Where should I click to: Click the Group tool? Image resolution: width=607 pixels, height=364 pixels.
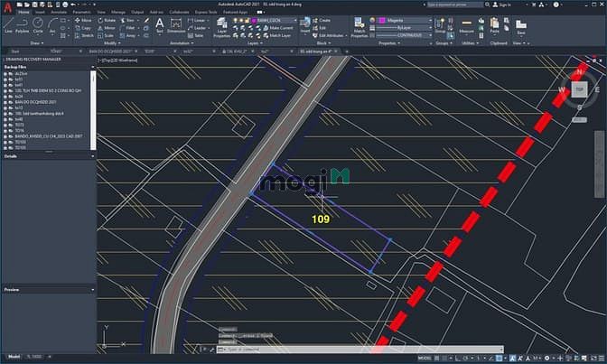pos(440,25)
